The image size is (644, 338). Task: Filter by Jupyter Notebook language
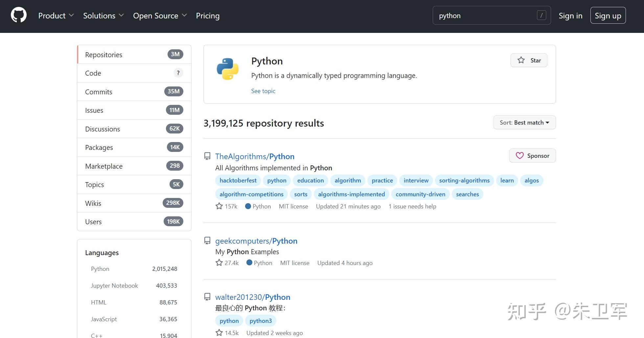(134, 285)
